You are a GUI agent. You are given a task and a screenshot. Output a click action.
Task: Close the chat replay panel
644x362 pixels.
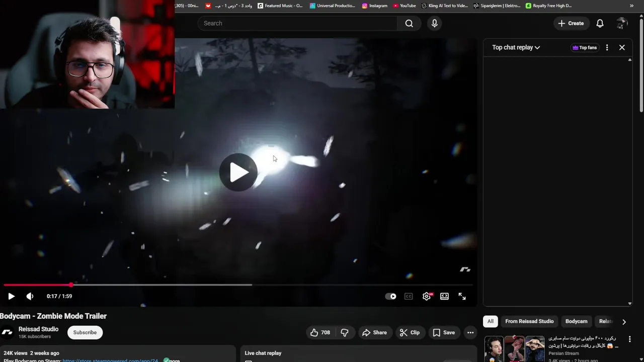pos(622,47)
